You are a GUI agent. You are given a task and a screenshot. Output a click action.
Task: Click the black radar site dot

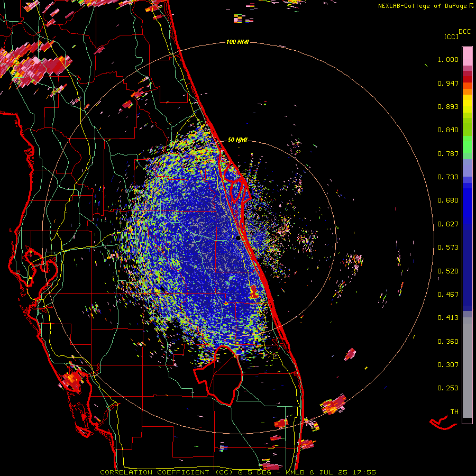(x=238, y=239)
